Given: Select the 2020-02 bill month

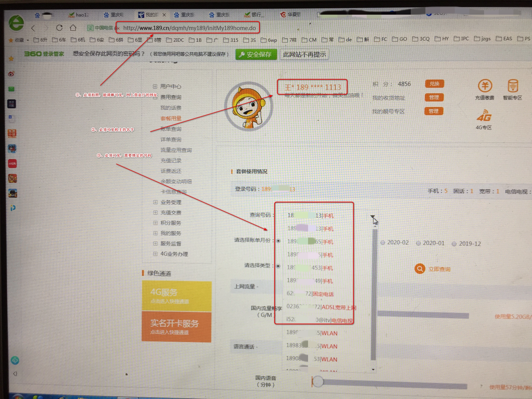Looking at the screenshot, I should [383, 243].
